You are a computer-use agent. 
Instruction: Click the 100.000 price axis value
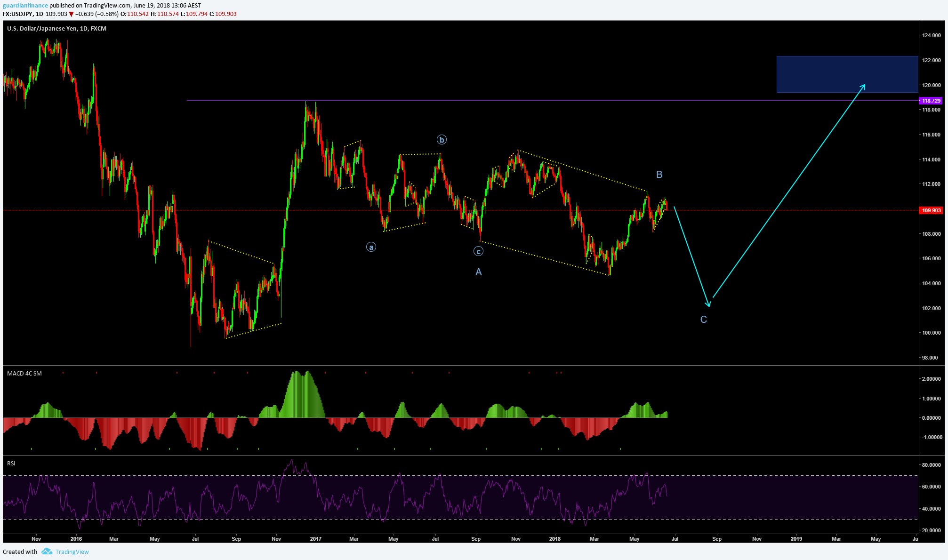click(931, 333)
